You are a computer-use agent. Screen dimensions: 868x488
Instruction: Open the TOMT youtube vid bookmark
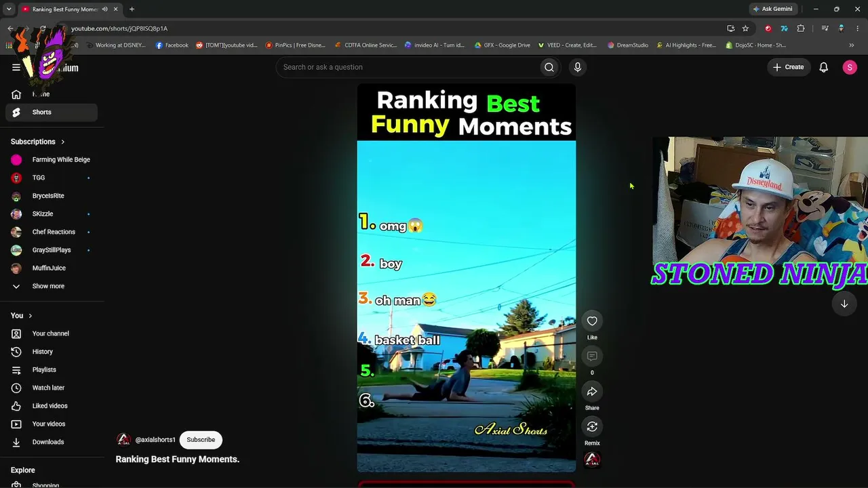point(226,45)
